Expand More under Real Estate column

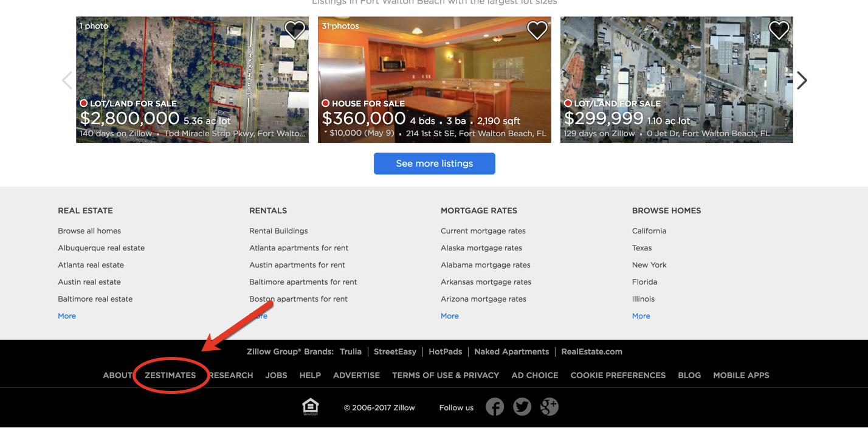(x=67, y=316)
